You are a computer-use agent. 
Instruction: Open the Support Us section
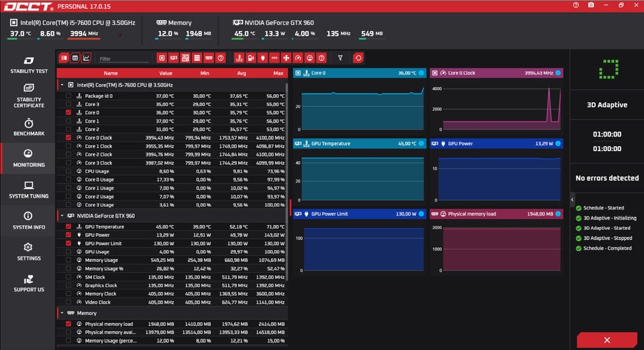click(28, 283)
